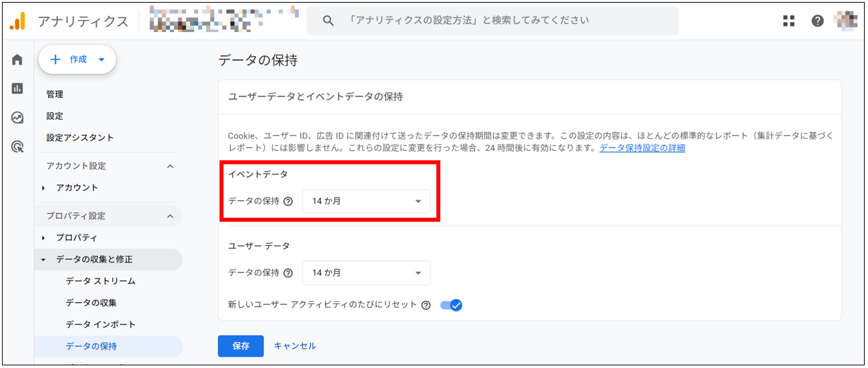
Task: Click help icon beside user data retention
Action: click(288, 272)
